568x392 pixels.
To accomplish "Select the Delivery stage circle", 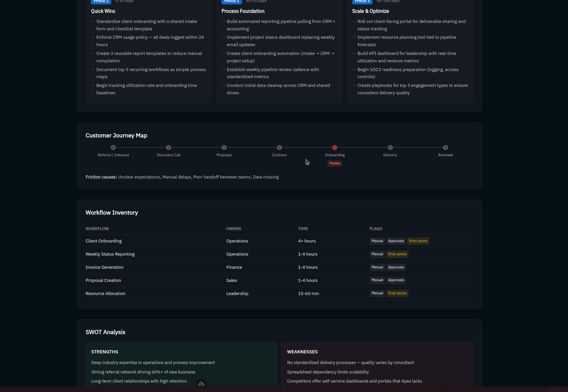I will point(390,148).
